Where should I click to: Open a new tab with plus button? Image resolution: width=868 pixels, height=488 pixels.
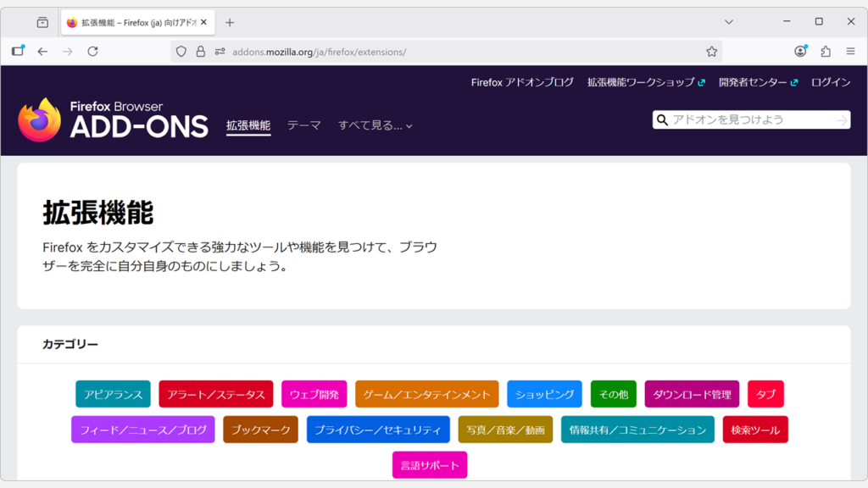click(230, 23)
